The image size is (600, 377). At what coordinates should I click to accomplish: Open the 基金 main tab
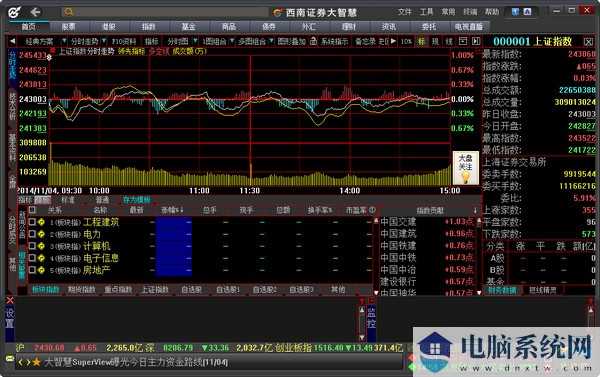(x=189, y=27)
